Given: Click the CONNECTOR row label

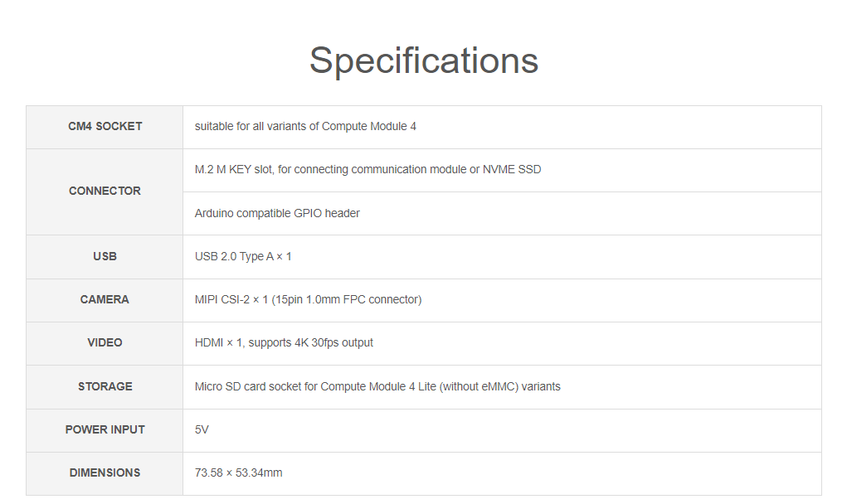Looking at the screenshot, I should coord(105,191).
